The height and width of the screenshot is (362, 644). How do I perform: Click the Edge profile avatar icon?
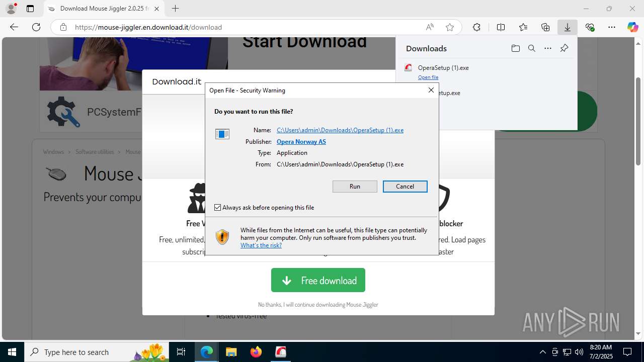point(11,9)
